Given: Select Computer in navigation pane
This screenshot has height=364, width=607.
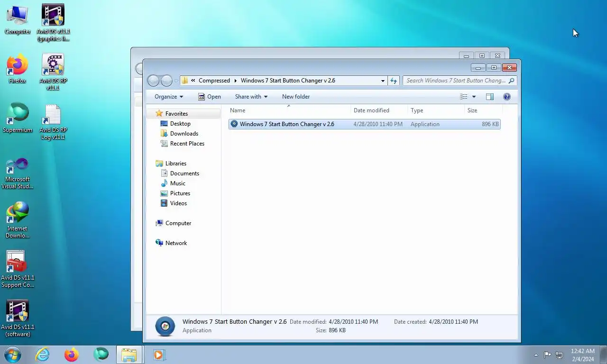Looking at the screenshot, I should tap(178, 223).
